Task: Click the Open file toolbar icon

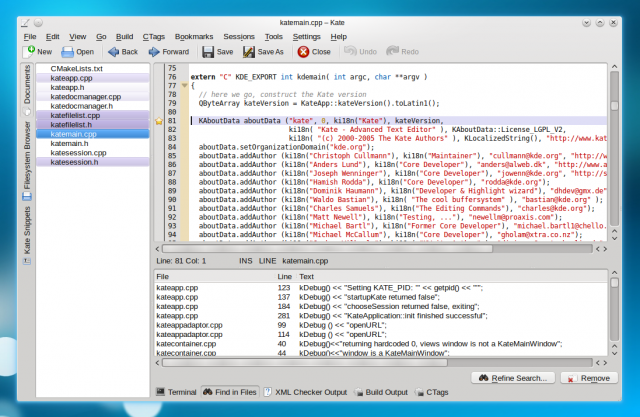Action: click(x=68, y=51)
